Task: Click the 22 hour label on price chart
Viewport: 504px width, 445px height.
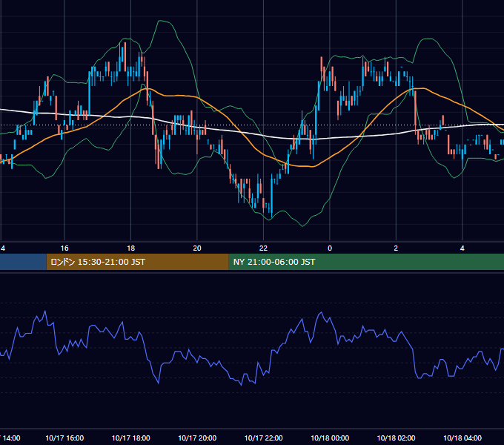Action: [263, 248]
